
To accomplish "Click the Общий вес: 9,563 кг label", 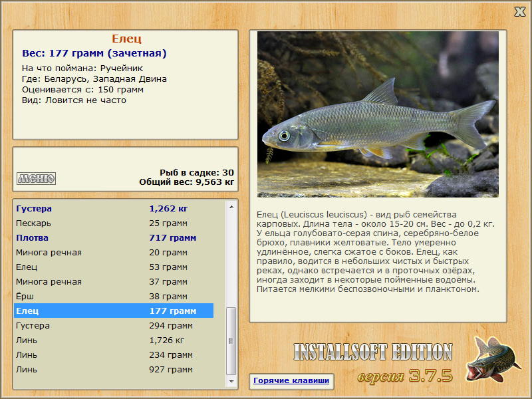I will click(x=187, y=182).
